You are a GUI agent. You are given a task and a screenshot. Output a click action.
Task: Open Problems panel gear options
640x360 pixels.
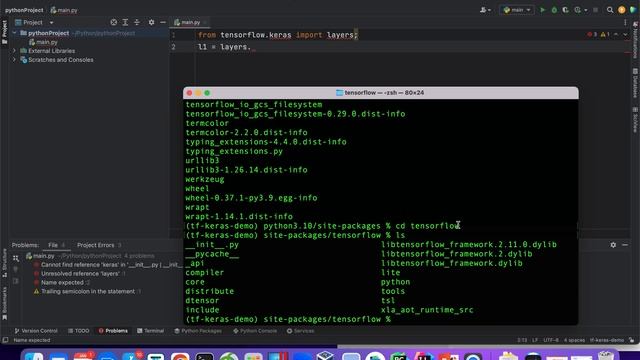(613, 245)
